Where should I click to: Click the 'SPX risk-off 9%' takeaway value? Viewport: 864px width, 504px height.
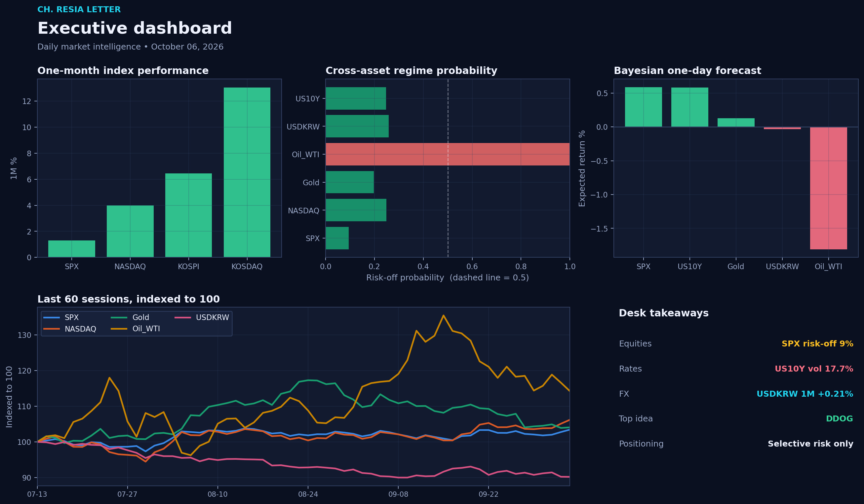pyautogui.click(x=817, y=344)
